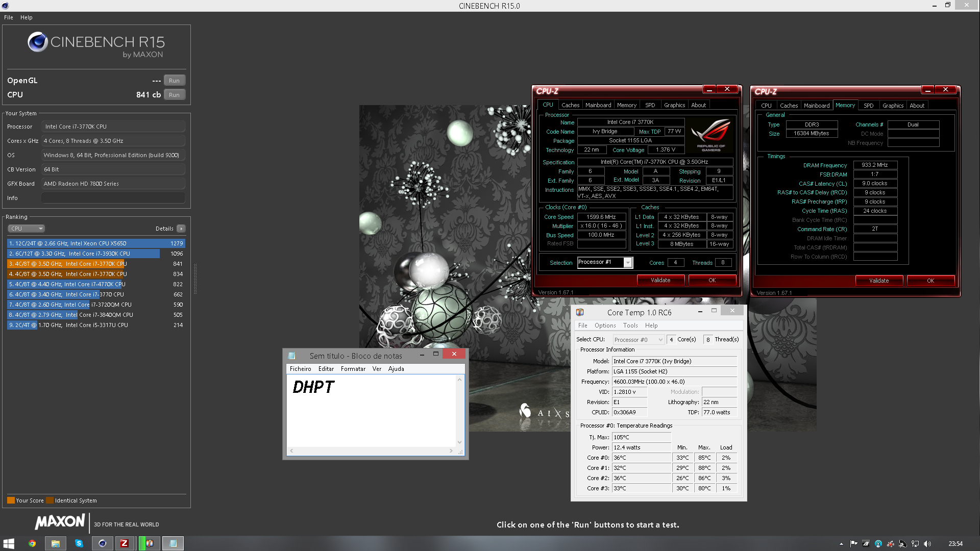Expand ranking Details arrow
980x551 pixels.
coord(181,229)
